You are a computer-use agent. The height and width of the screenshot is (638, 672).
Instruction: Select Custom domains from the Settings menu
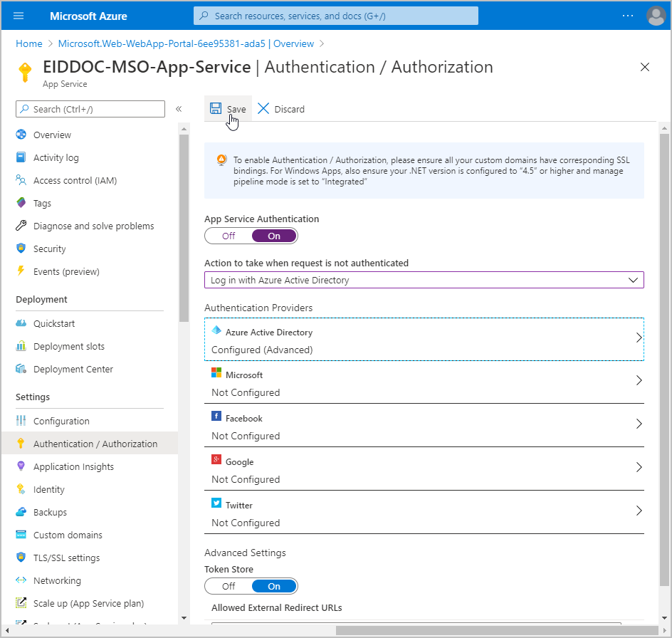[68, 535]
